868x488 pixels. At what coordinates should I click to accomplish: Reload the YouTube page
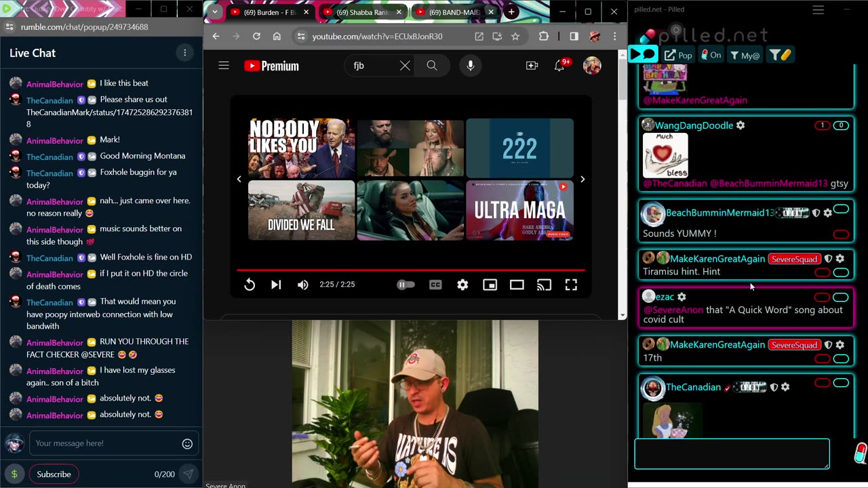(256, 37)
